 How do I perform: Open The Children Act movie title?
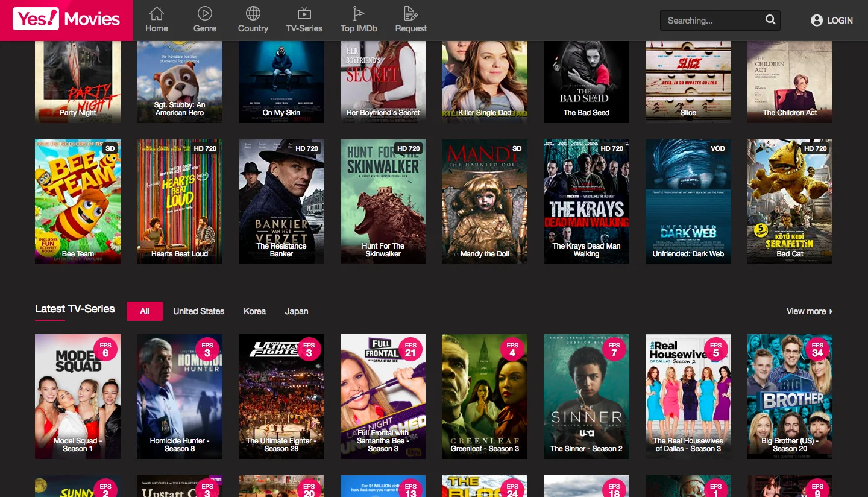[x=790, y=113]
